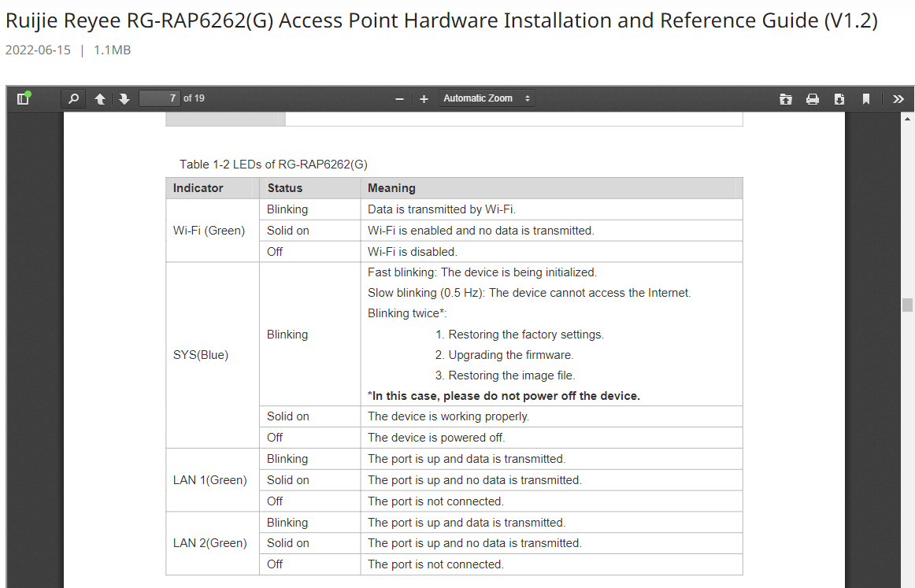Click the 'Slow blinking (0.5 Hz)' line

point(529,293)
